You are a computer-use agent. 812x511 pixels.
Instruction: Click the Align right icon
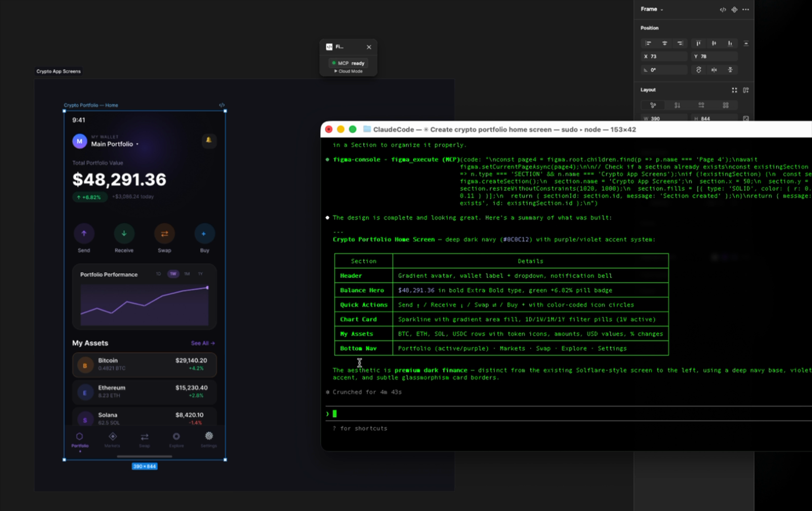[x=680, y=43]
